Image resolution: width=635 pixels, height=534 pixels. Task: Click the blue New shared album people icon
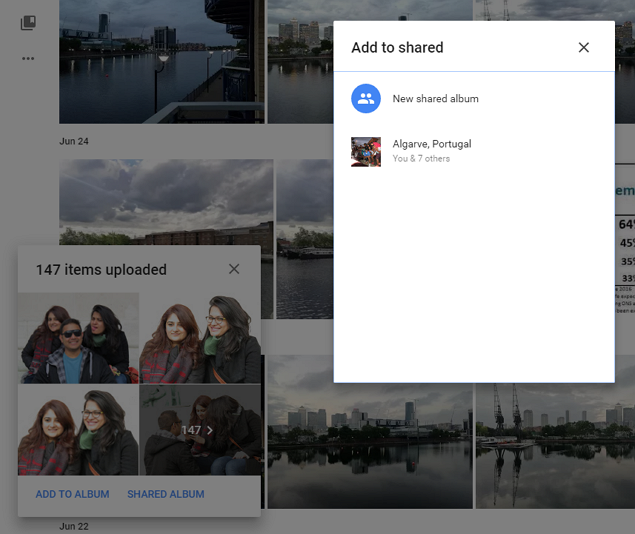[x=366, y=98]
